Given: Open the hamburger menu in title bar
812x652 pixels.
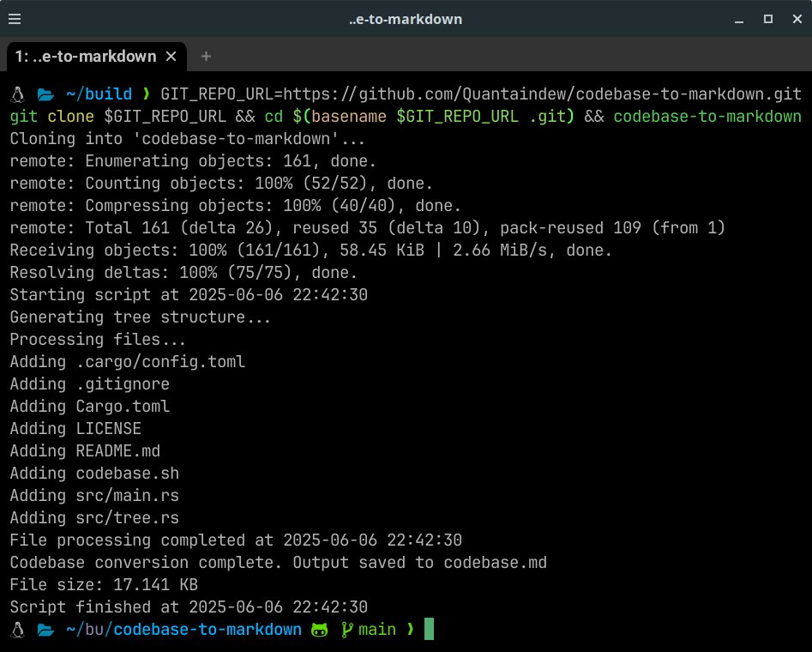Looking at the screenshot, I should (x=15, y=19).
